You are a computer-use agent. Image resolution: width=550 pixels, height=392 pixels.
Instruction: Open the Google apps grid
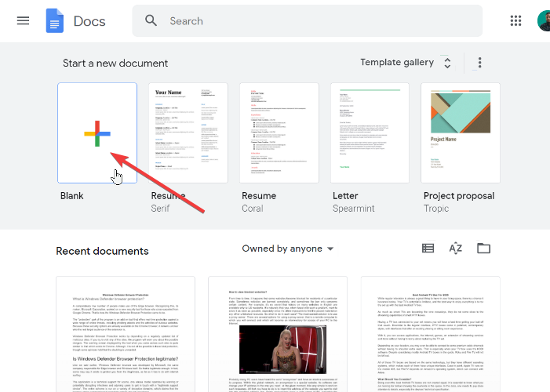pos(515,20)
